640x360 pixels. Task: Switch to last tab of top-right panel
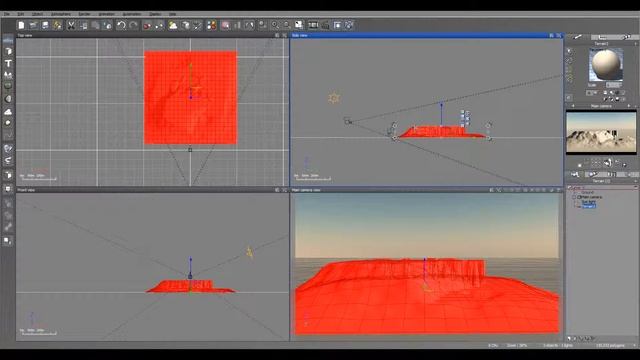[627, 37]
